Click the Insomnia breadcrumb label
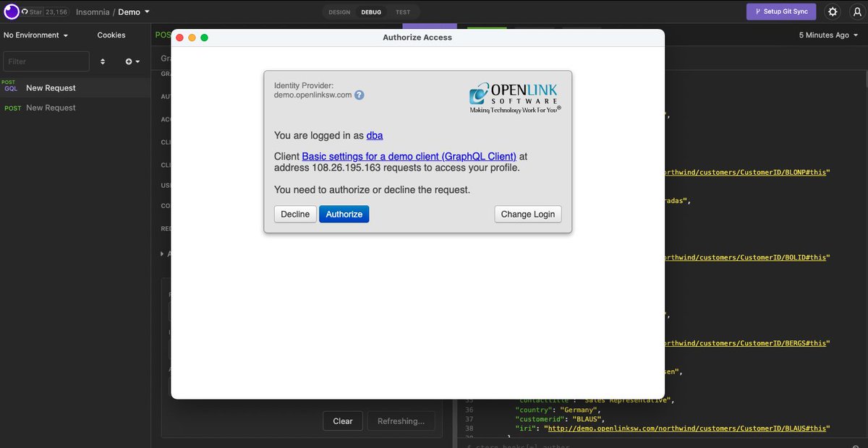Screen dimensions: 868x448 click(x=92, y=12)
